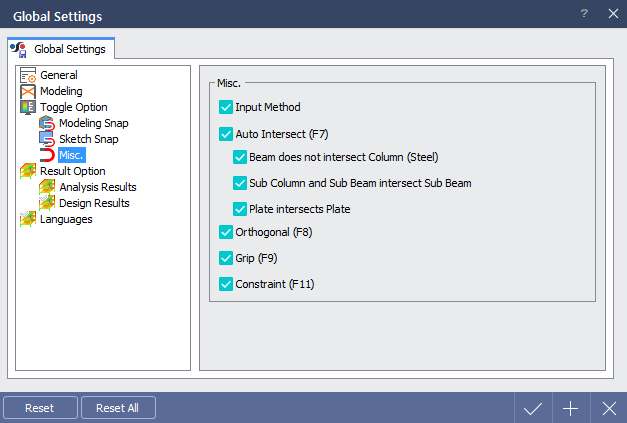Click the Toggle Option monitor icon
Image resolution: width=627 pixels, height=423 pixels.
point(28,108)
